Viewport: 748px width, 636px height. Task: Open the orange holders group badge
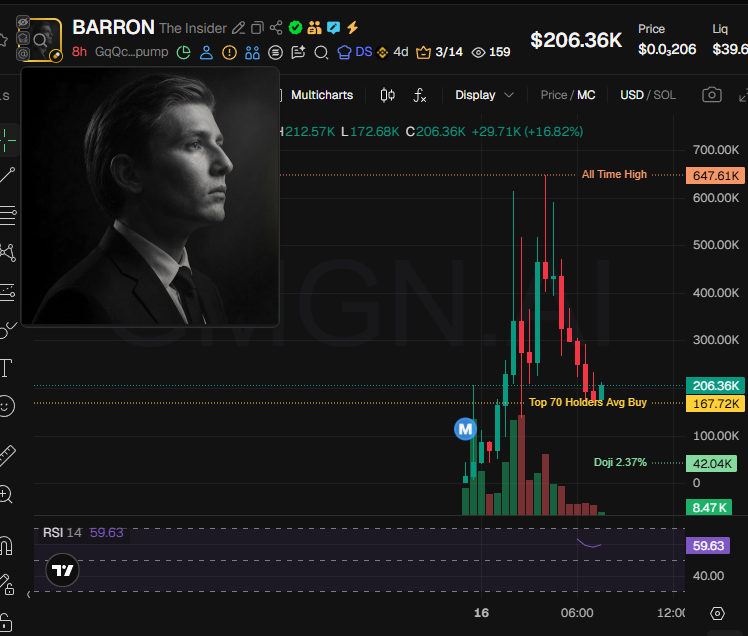(314, 28)
